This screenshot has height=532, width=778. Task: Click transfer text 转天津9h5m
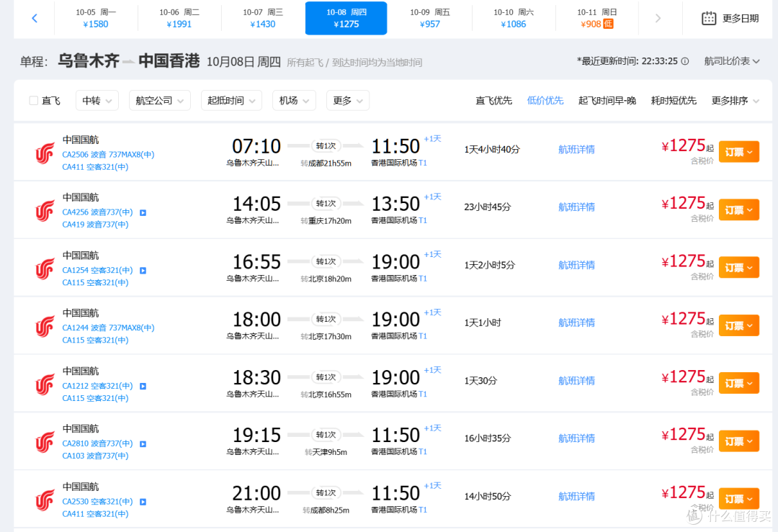coord(326,452)
